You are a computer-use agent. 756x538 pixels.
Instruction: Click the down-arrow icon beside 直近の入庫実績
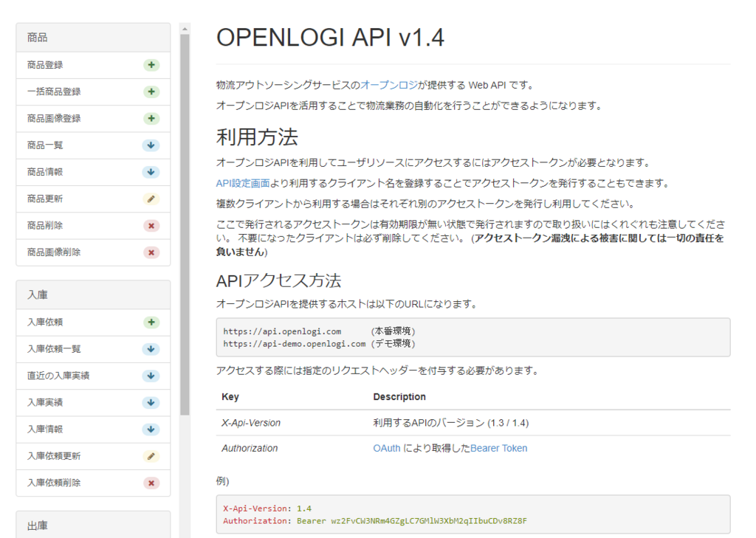pos(151,376)
